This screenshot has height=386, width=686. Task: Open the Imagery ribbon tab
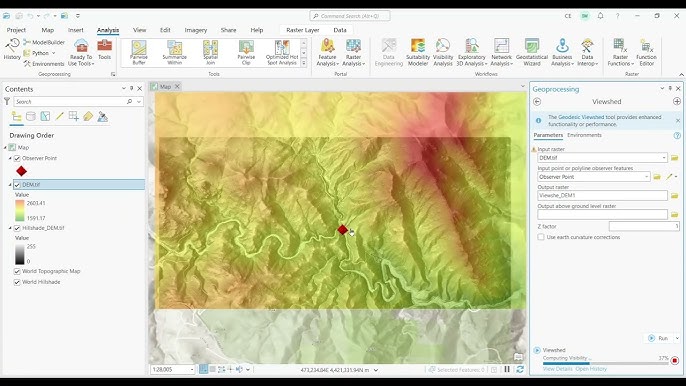(x=196, y=30)
